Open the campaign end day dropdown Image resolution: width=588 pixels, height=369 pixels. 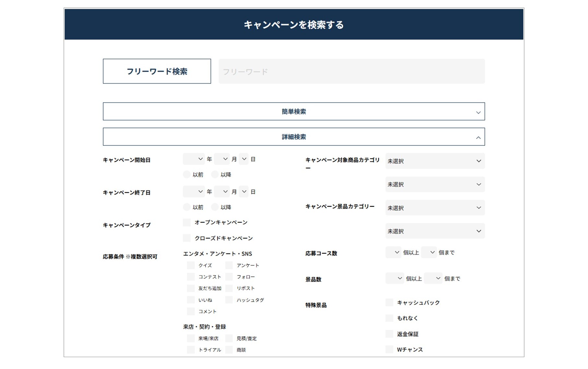tap(244, 191)
